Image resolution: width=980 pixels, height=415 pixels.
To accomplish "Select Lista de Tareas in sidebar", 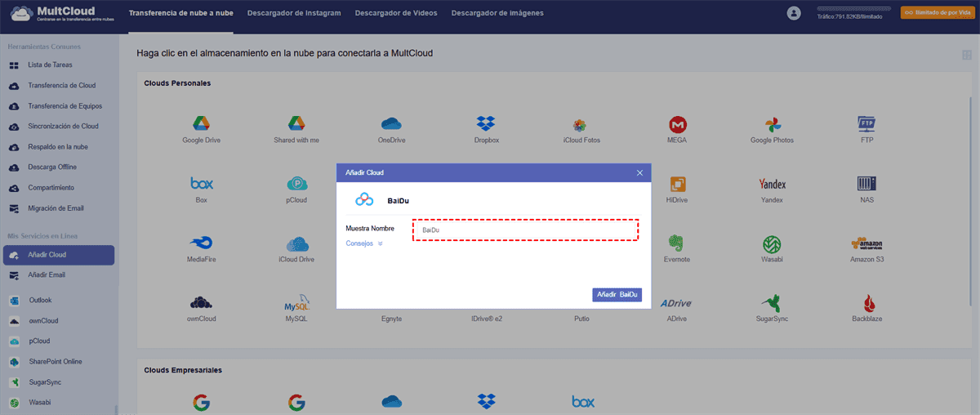I will pos(51,65).
